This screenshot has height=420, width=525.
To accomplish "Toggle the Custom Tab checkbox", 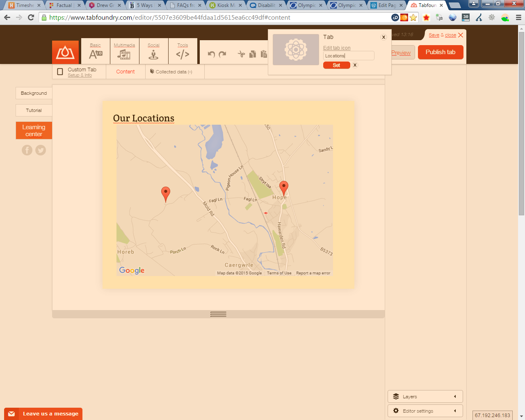I will [60, 72].
